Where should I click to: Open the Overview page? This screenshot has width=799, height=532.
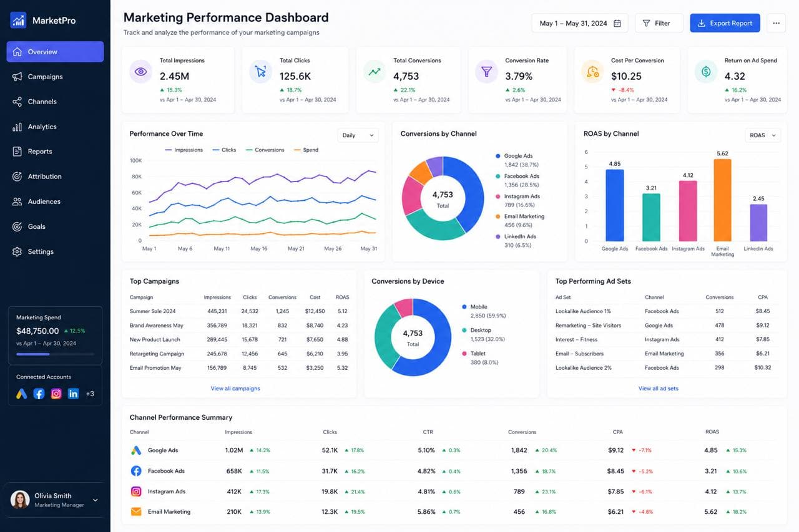pos(55,52)
